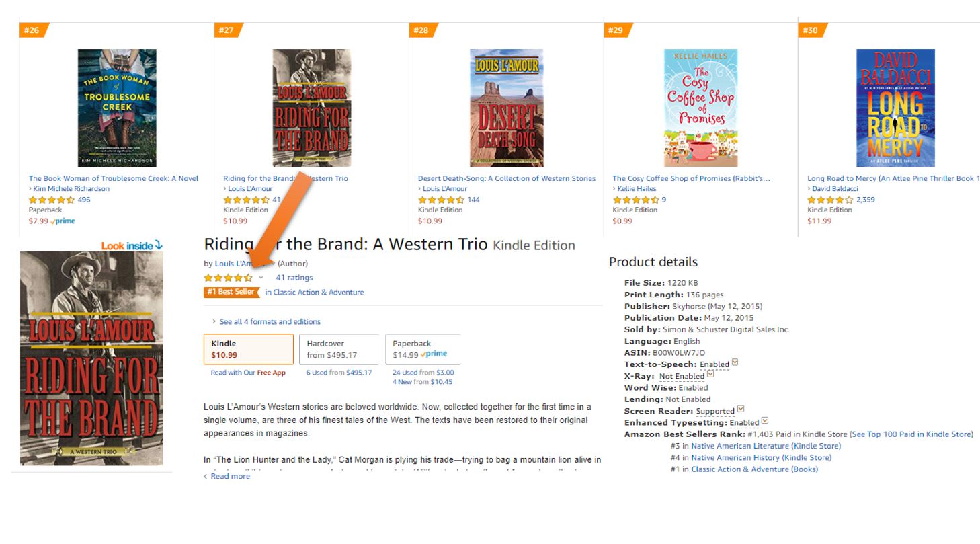Click the #29 rank badge
This screenshot has width=980, height=544.
click(615, 30)
